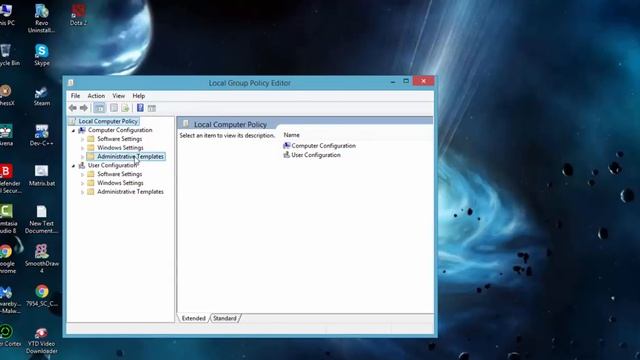640x360 pixels.
Task: Collapse the Computer Configuration tree node
Action: (x=73, y=131)
